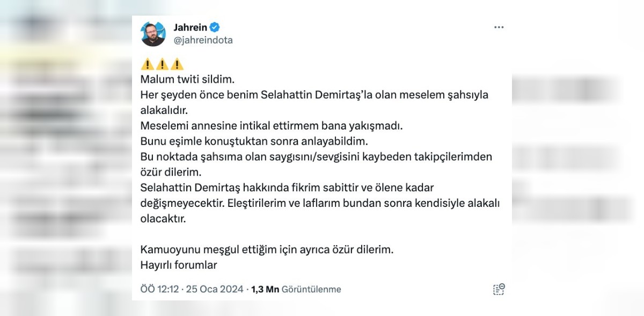Image resolution: width=644 pixels, height=316 pixels.
Task: Click the blue verified badge next to Jahrein
Action: click(x=215, y=27)
